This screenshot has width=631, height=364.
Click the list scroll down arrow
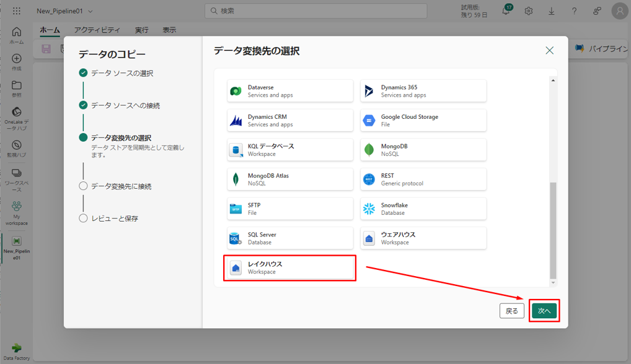tap(553, 283)
